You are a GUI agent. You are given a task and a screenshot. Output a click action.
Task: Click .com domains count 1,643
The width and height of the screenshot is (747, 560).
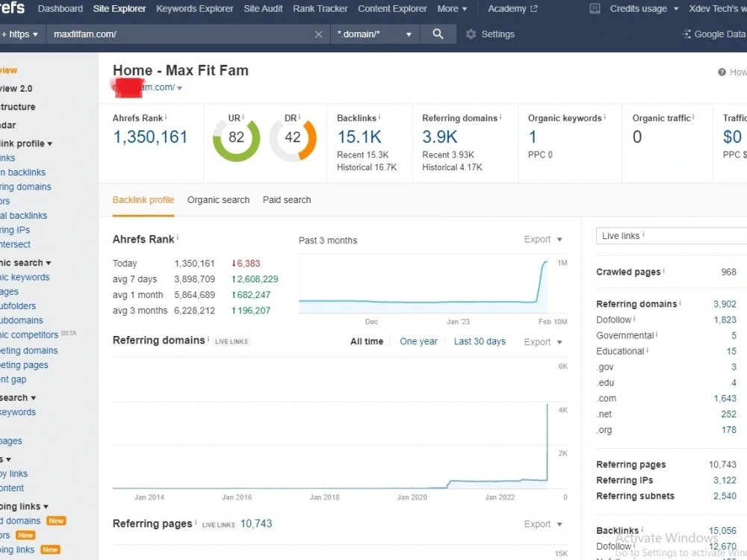[725, 398]
